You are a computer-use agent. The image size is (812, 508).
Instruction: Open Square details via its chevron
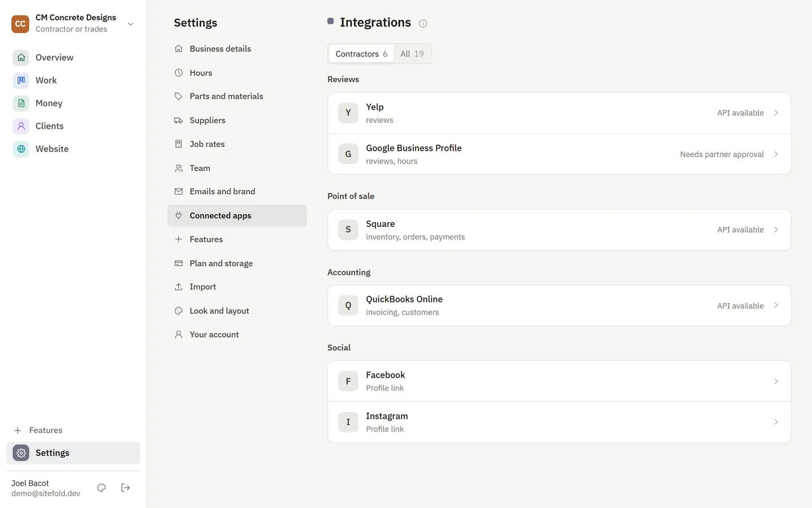(776, 230)
